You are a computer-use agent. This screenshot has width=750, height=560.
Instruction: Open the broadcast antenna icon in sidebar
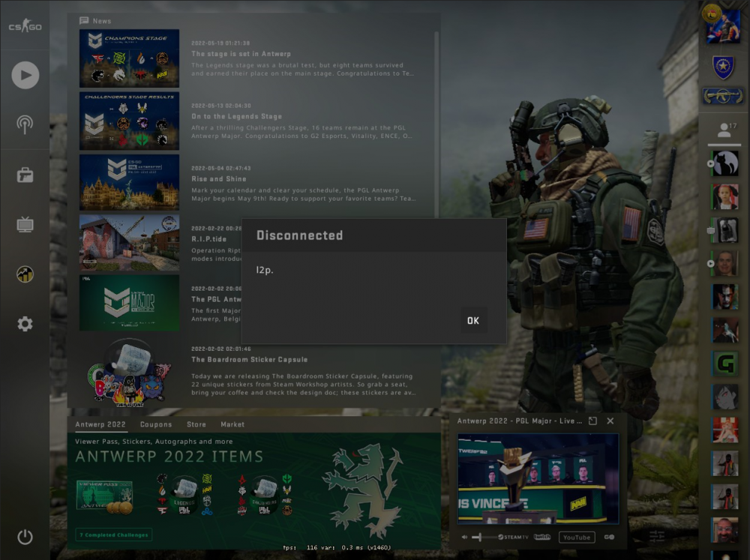pyautogui.click(x=25, y=124)
